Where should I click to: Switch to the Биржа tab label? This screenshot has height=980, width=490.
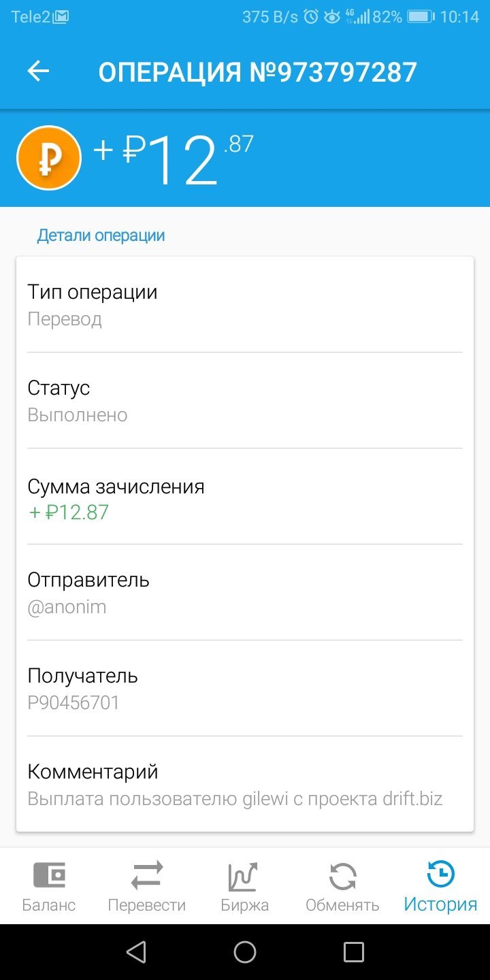point(244,906)
